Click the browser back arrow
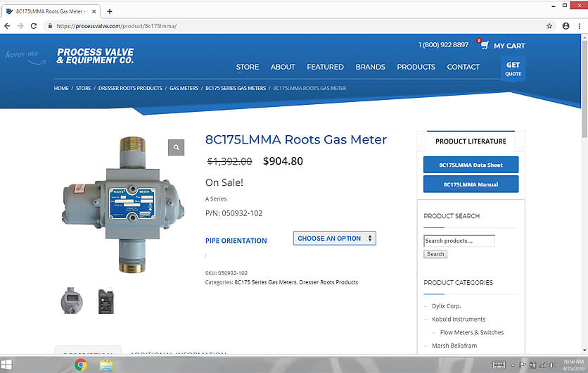 click(x=7, y=26)
